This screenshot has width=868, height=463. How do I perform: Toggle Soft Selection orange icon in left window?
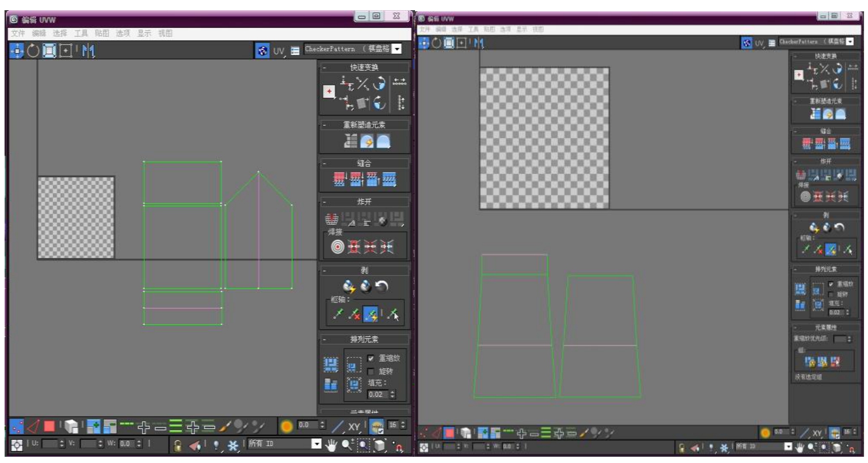[x=287, y=426]
